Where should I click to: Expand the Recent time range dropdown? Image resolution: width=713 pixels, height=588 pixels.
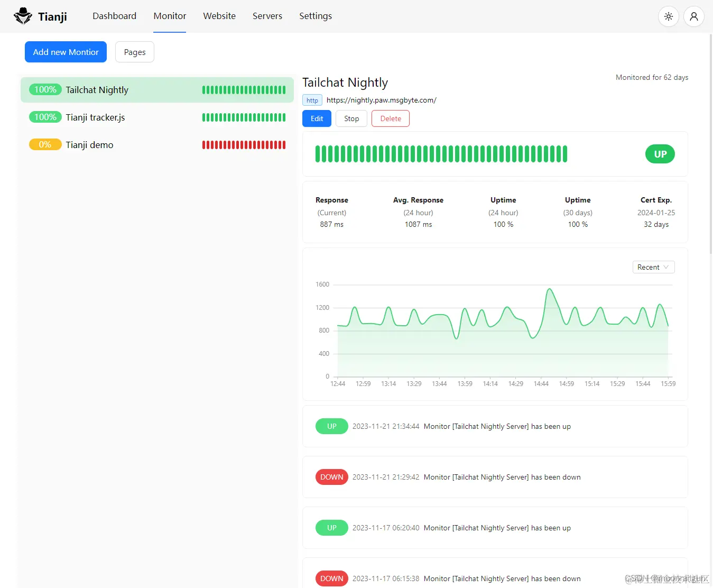(x=653, y=267)
